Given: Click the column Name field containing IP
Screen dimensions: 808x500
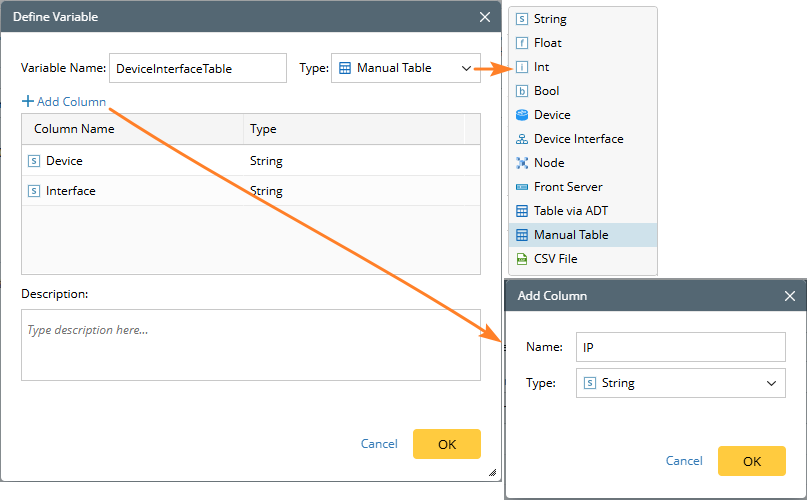Looking at the screenshot, I should 680,347.
